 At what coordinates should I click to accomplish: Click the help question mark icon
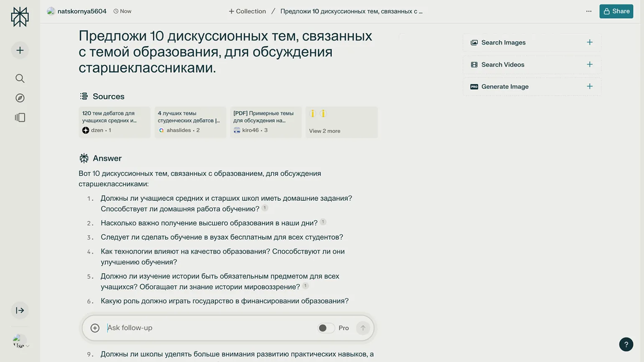point(626,344)
